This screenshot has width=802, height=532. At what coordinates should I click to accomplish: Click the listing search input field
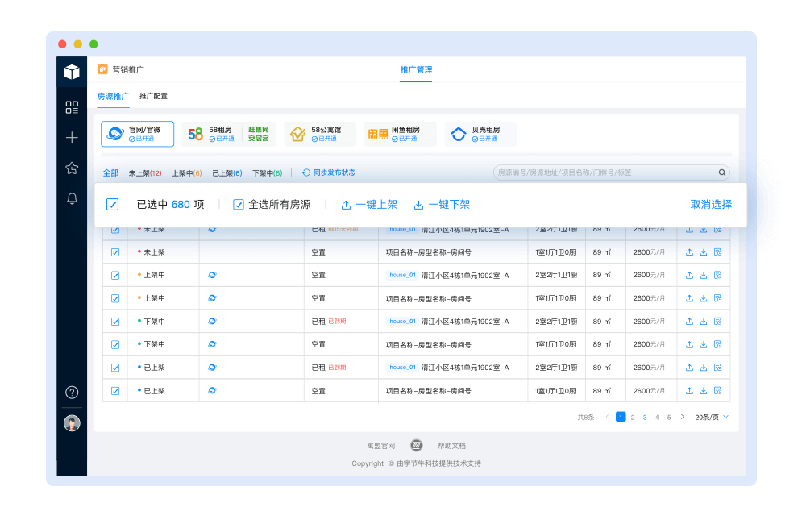point(611,172)
